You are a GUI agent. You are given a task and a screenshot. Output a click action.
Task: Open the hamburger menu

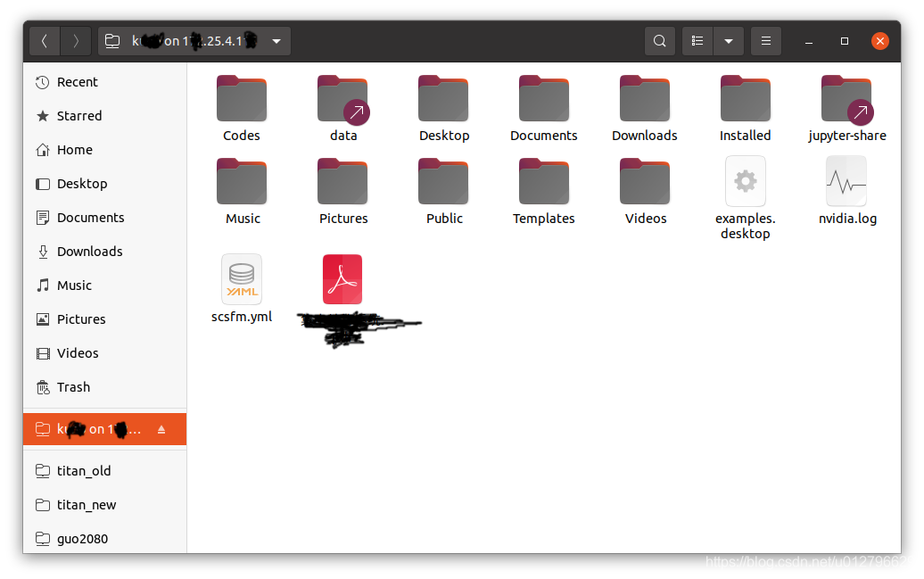pyautogui.click(x=765, y=40)
